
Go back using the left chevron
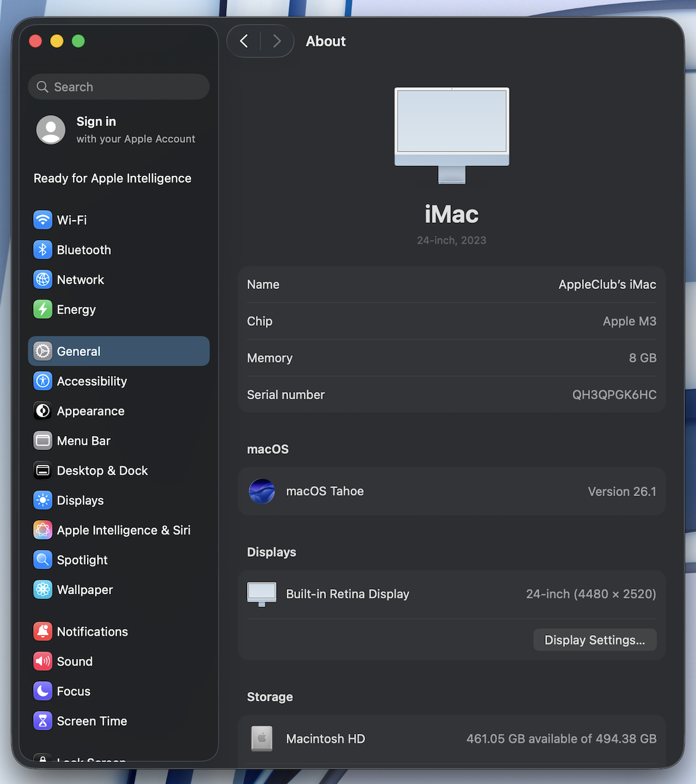click(244, 41)
